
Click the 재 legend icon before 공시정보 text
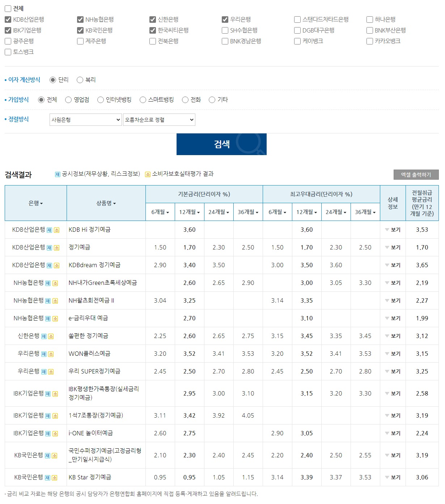click(x=57, y=174)
